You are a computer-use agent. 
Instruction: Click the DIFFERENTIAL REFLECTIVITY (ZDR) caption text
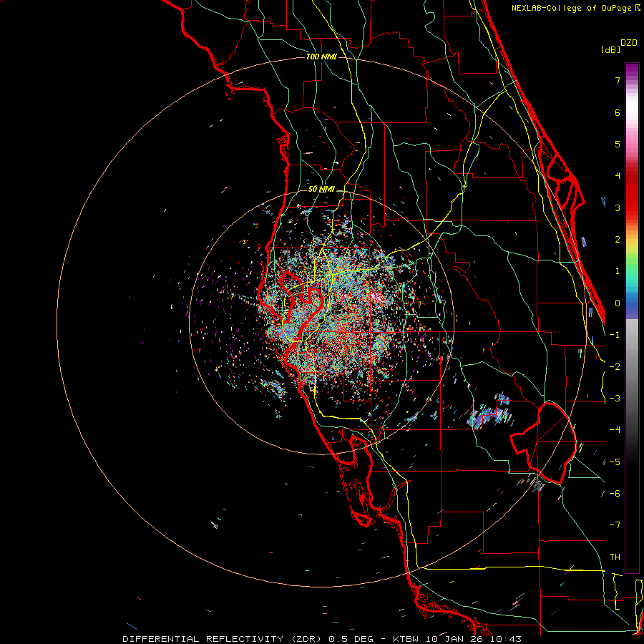(x=223, y=639)
